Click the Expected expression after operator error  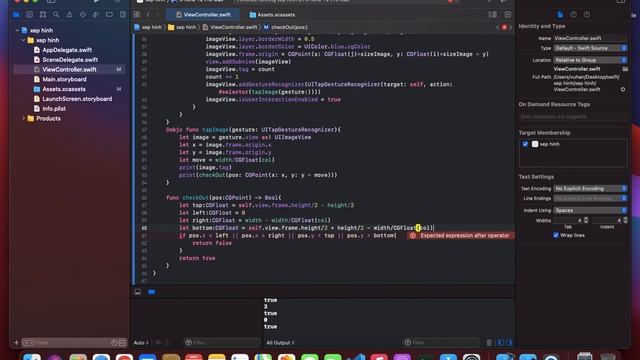coord(461,236)
